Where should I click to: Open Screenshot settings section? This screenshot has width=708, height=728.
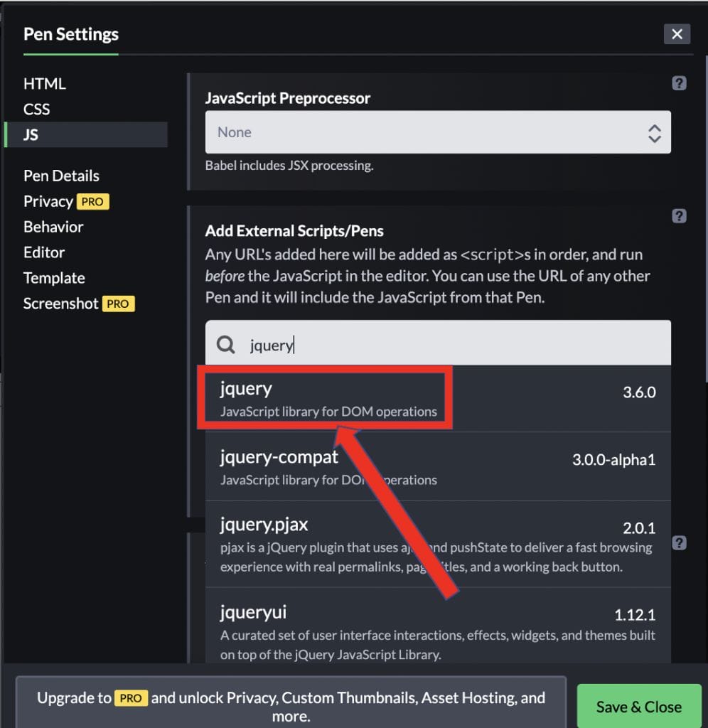(61, 304)
